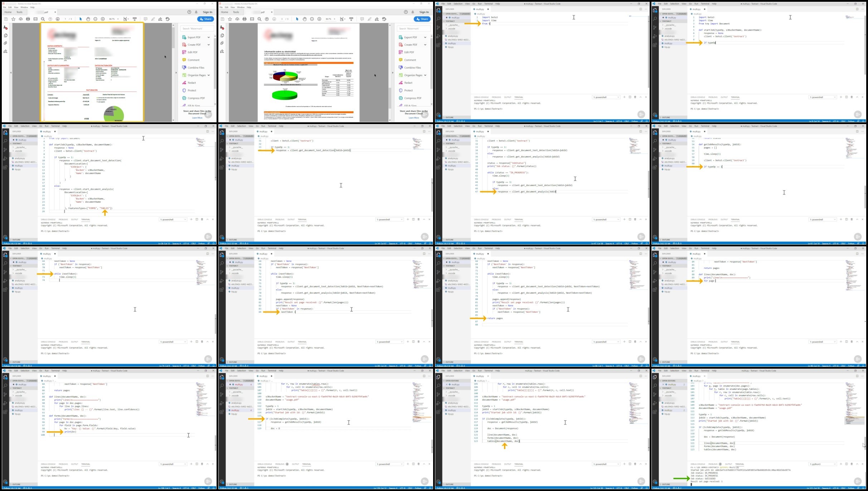In VS Code 'from t' window, click Search activity icon
Screen dimensions: 868x491
[438, 19]
